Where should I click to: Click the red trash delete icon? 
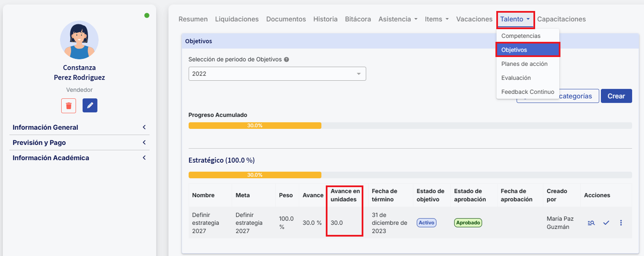coord(68,106)
